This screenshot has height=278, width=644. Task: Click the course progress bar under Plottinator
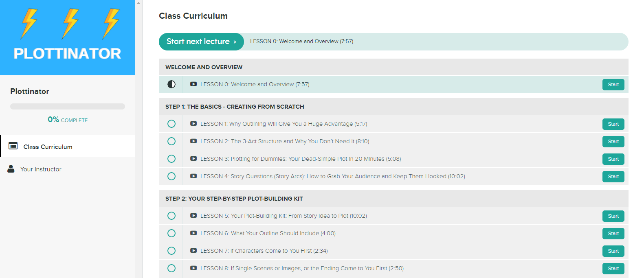[x=68, y=106]
